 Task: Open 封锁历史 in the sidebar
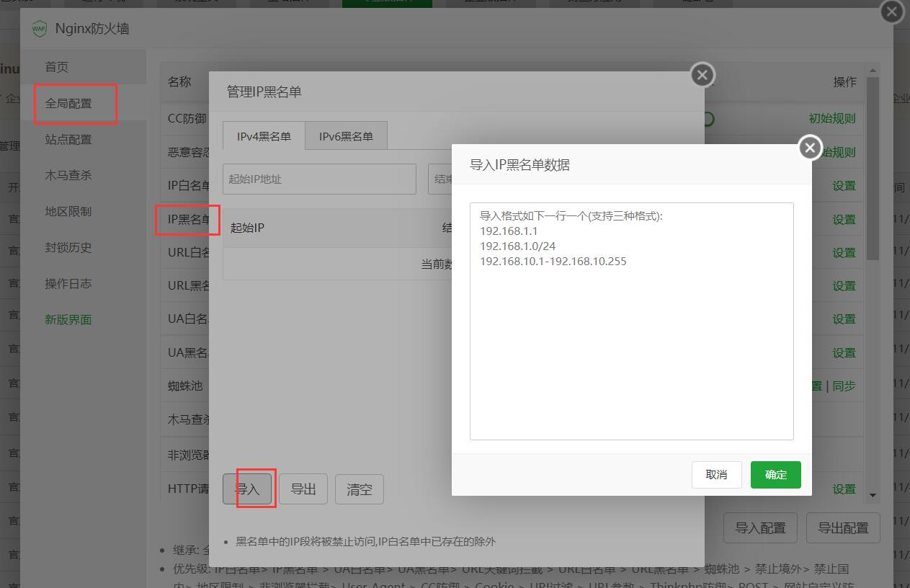(83, 247)
